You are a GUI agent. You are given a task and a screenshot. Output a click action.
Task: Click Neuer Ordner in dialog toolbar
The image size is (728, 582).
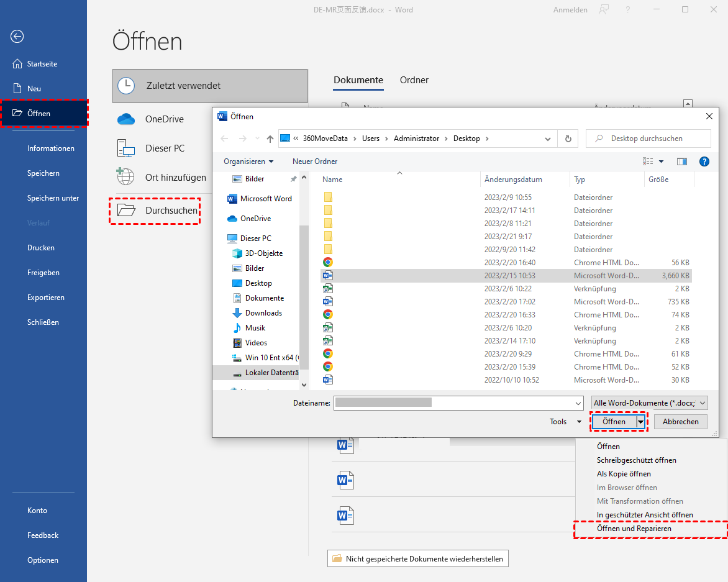[x=315, y=161]
